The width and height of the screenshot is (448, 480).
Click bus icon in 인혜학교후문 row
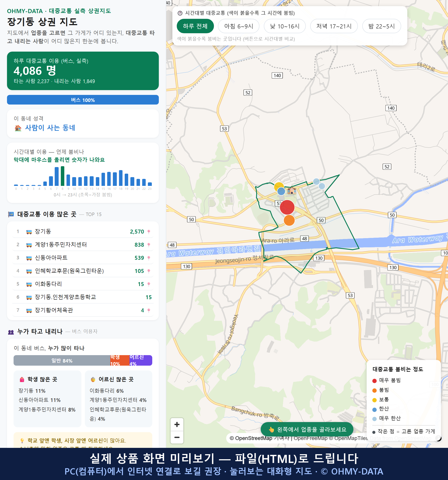(29, 271)
